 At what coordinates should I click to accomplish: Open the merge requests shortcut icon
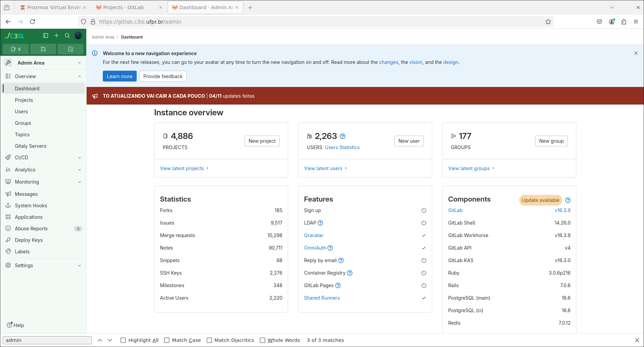click(x=43, y=49)
